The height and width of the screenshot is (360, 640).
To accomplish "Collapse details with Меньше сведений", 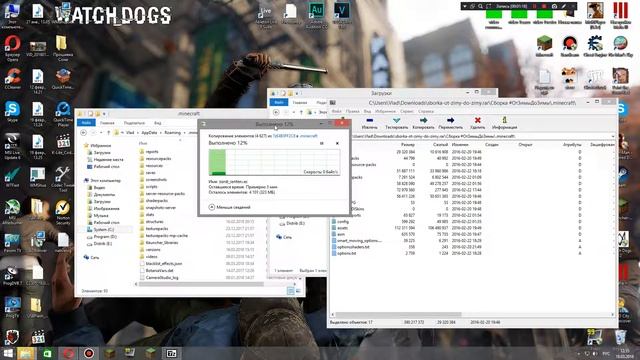I will (x=229, y=207).
